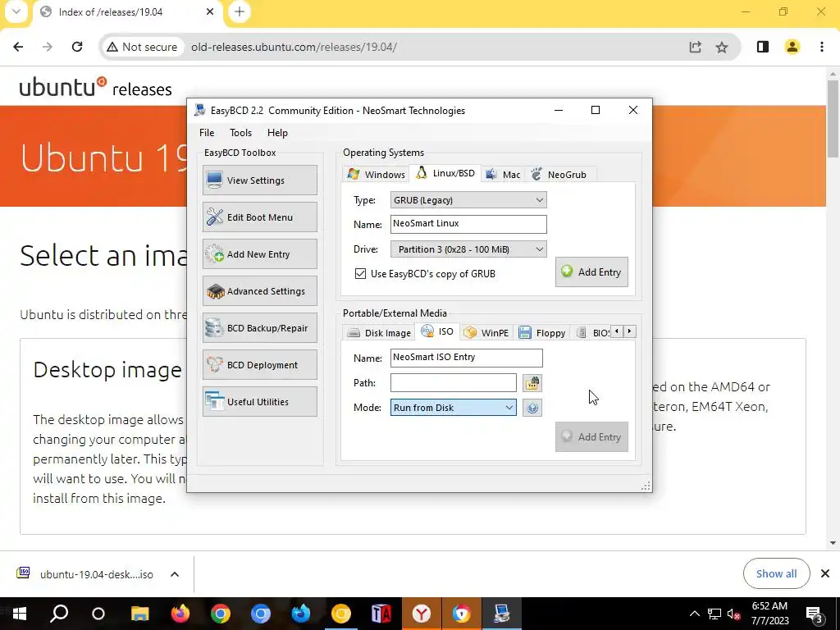
Task: Switch to the Windows operating system tab
Action: tap(376, 174)
